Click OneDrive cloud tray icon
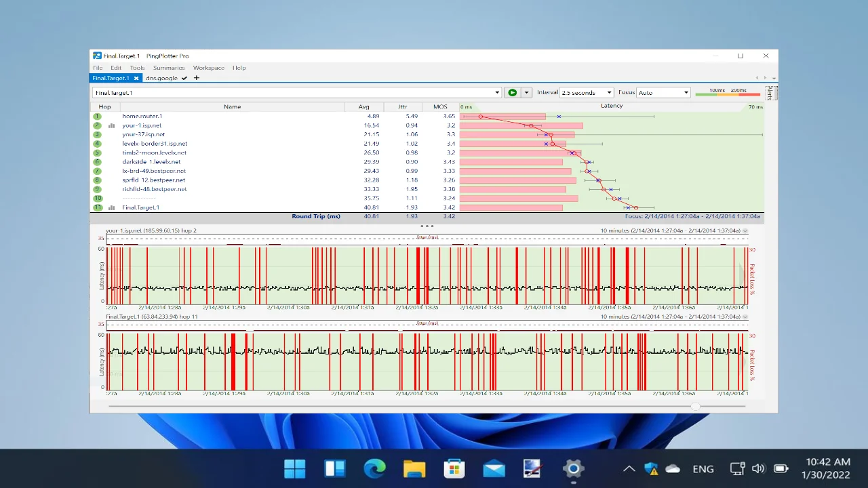The width and height of the screenshot is (868, 488). pyautogui.click(x=673, y=468)
